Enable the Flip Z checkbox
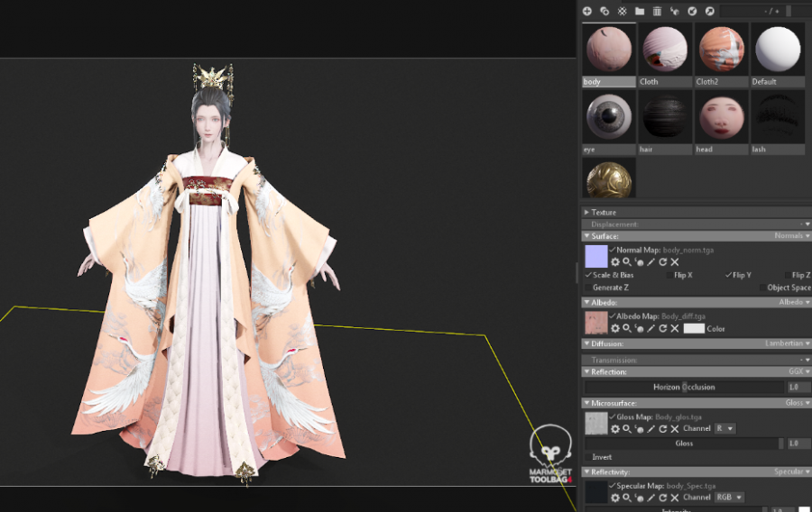 [x=788, y=275]
